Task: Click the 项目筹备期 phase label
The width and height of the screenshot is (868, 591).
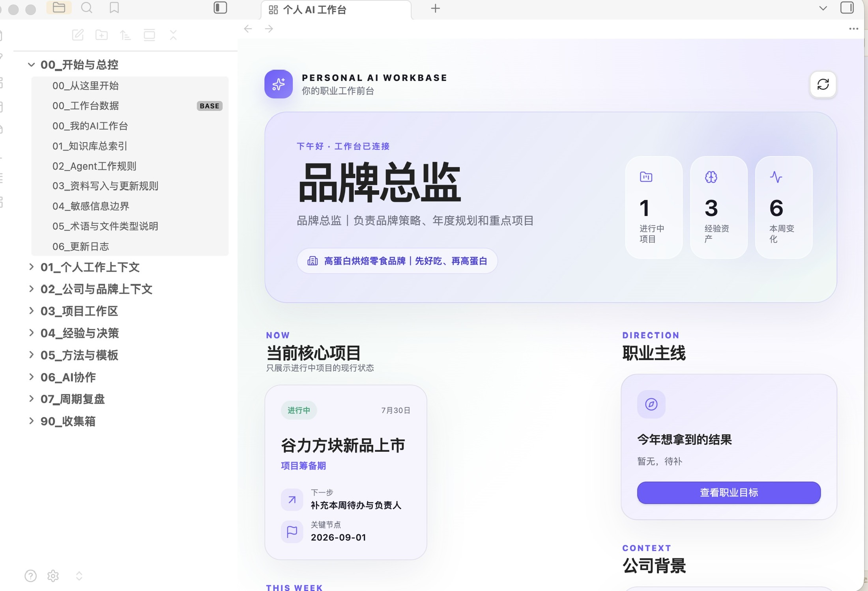Action: [303, 466]
